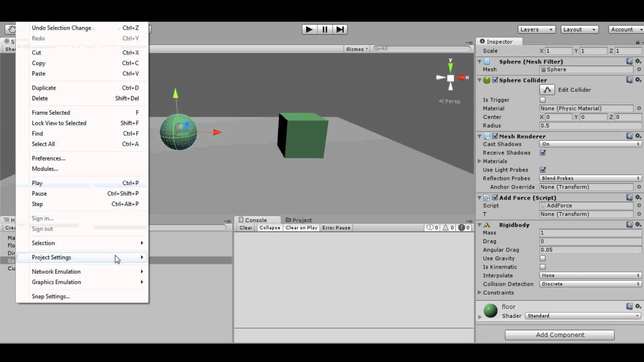Screen dimensions: 644x362
Task: Click the Edit Collider icon button
Action: [547, 89]
